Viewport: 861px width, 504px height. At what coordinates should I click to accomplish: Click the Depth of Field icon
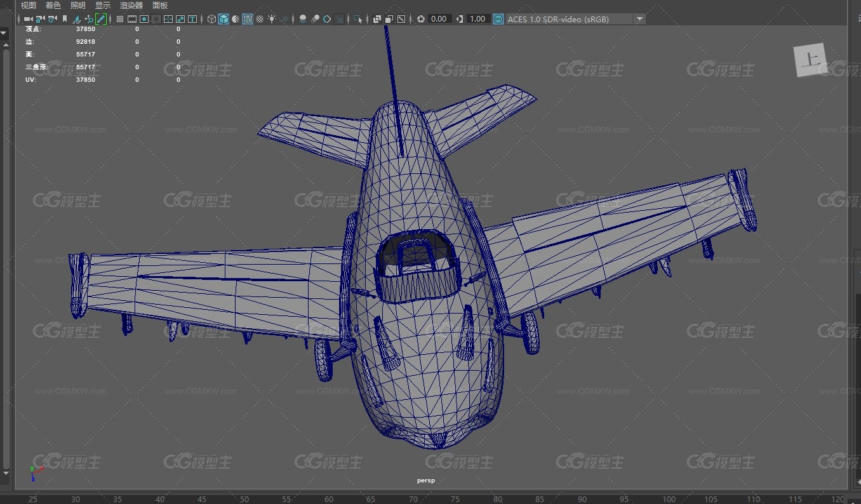[340, 19]
